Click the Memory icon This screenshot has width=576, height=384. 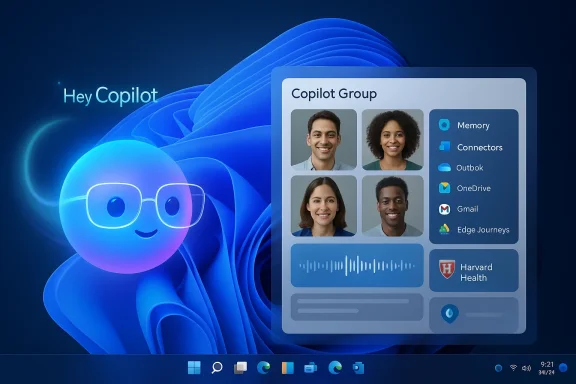(444, 125)
